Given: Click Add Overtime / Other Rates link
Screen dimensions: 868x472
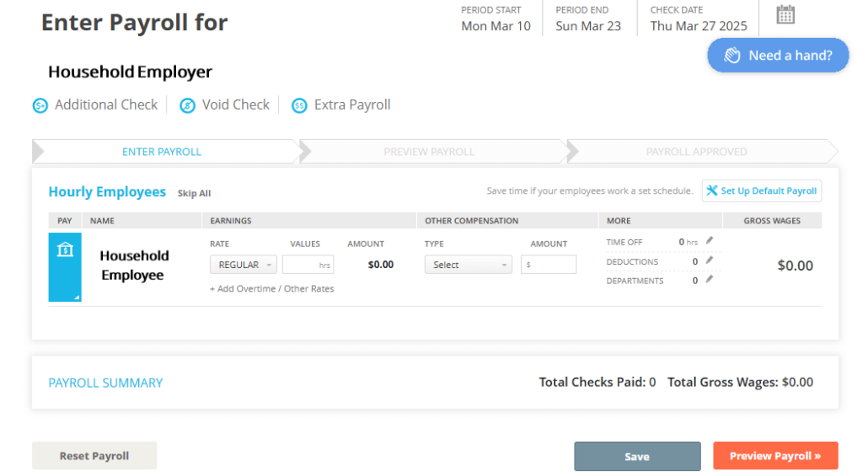Looking at the screenshot, I should pos(272,289).
